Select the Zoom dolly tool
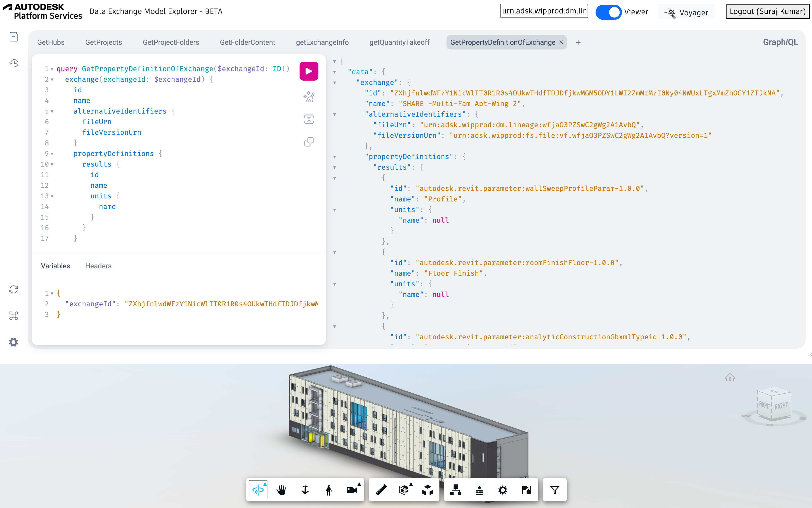This screenshot has width=812, height=508. tap(305, 490)
